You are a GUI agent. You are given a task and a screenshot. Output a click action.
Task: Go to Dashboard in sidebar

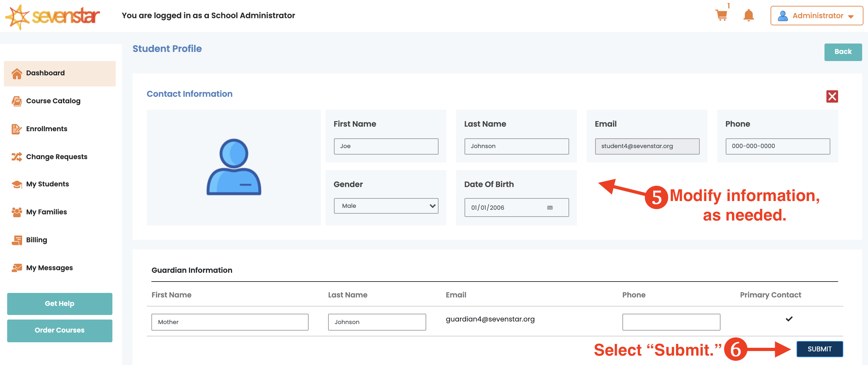[45, 73]
